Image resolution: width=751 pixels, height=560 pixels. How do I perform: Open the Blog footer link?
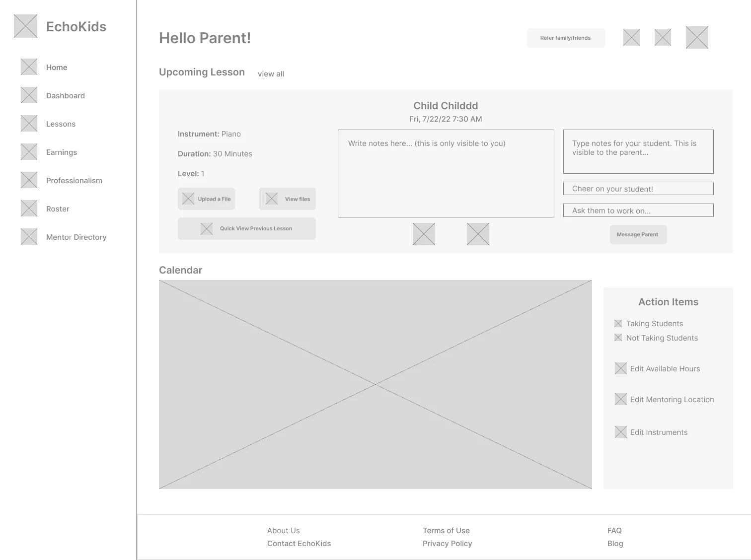[x=615, y=544]
